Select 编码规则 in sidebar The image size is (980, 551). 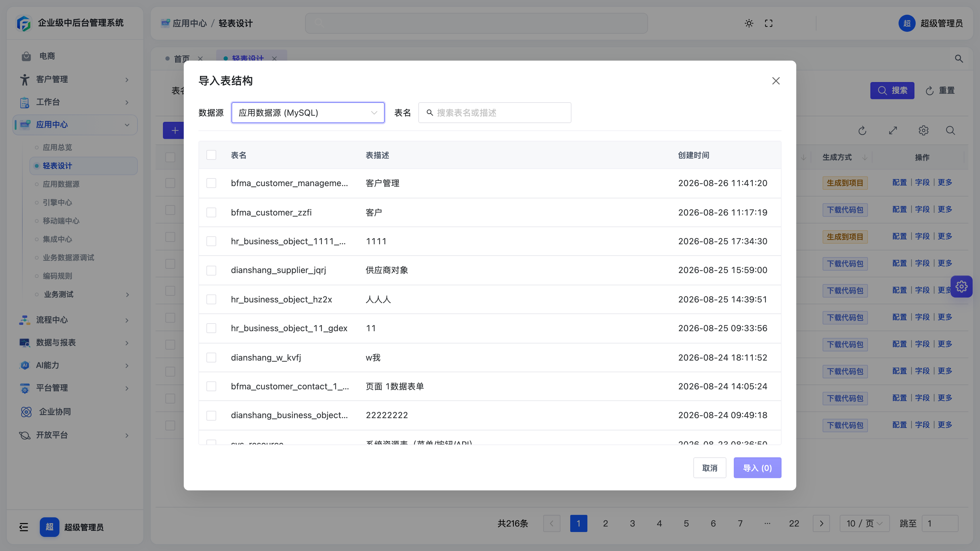83,276
